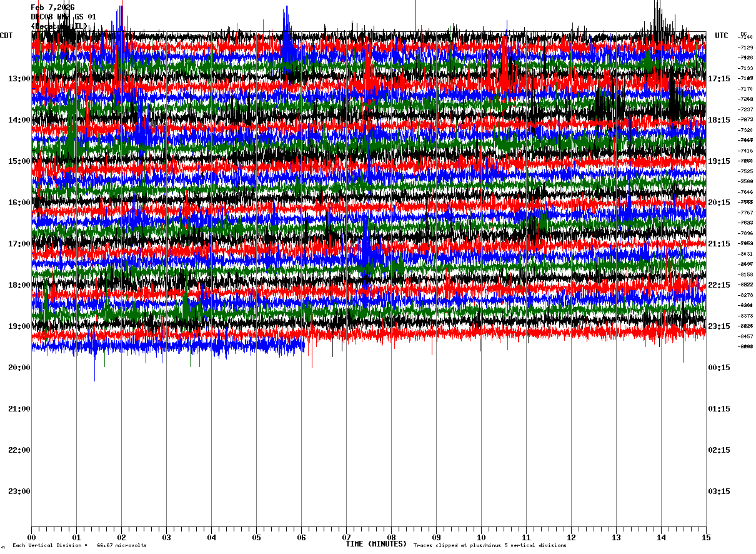Click minute tick label 00
The width and height of the screenshot is (756, 554).
click(31, 537)
